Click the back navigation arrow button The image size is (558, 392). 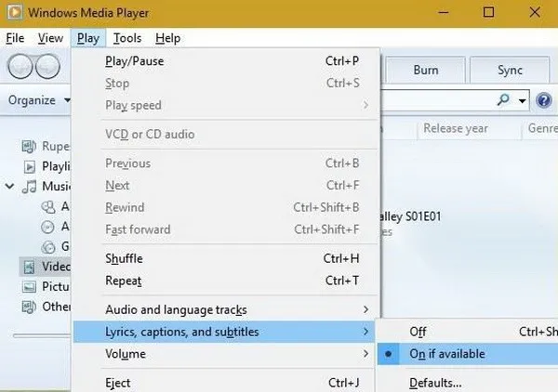point(20,68)
